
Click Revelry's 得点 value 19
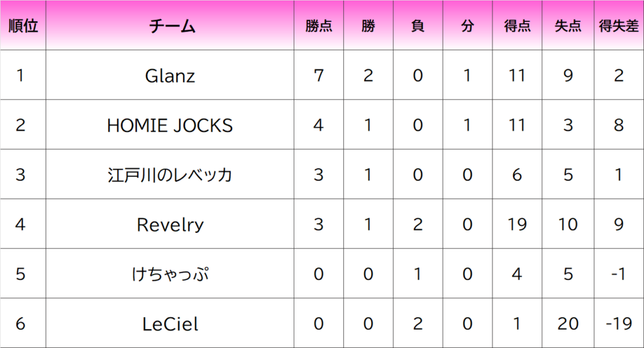517,224
